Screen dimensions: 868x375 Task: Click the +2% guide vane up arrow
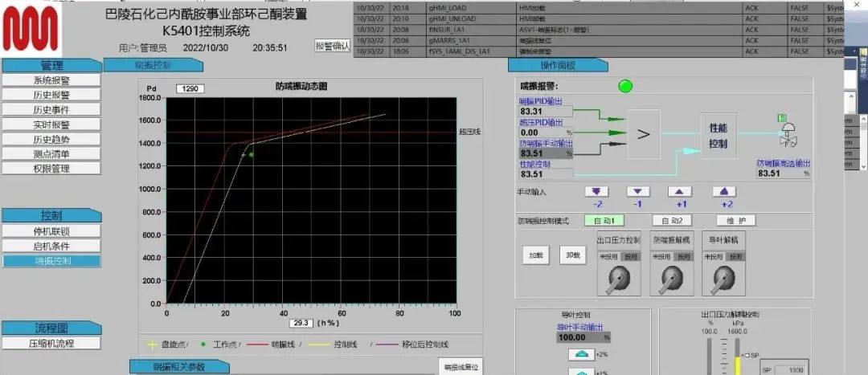[x=578, y=354]
